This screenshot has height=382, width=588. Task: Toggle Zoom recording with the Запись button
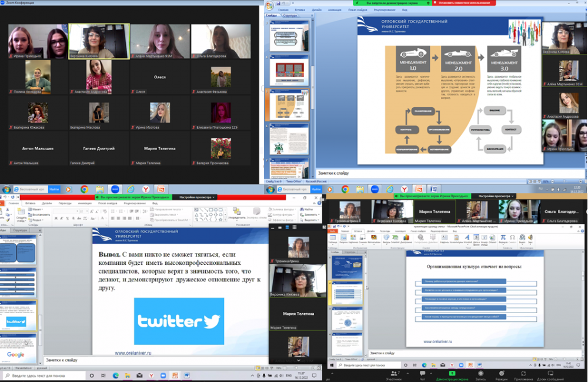(x=480, y=374)
